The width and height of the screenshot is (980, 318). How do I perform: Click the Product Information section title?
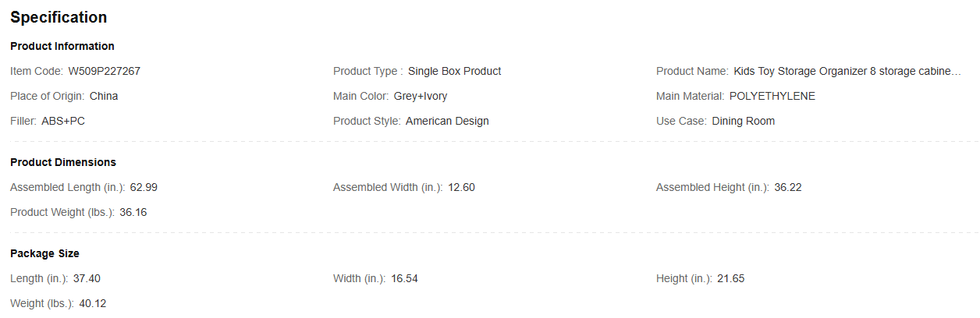tap(62, 46)
